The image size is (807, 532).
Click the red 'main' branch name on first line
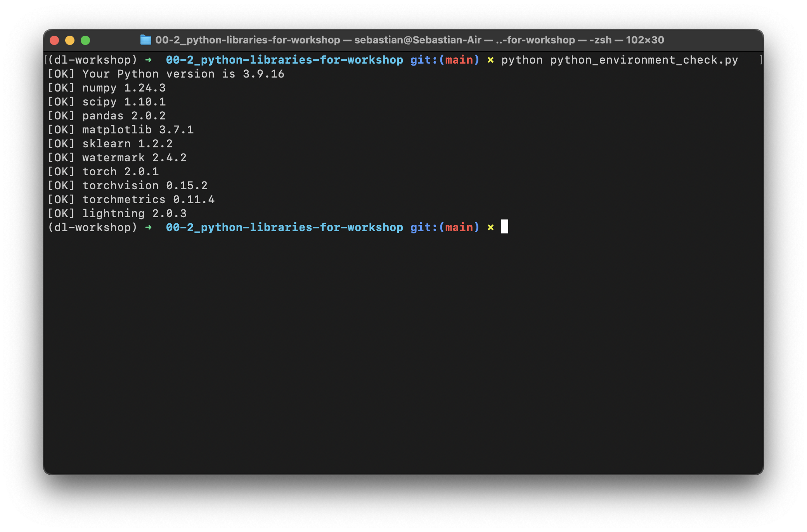tap(459, 60)
